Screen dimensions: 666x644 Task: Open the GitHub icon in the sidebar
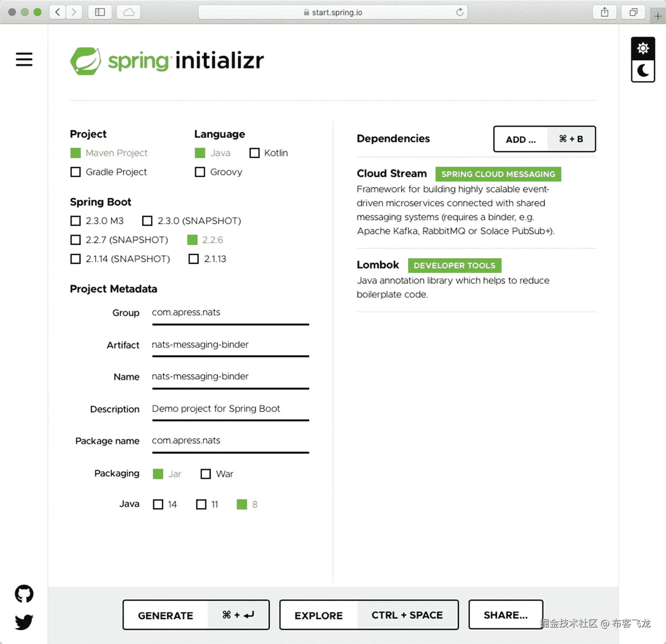tap(24, 593)
